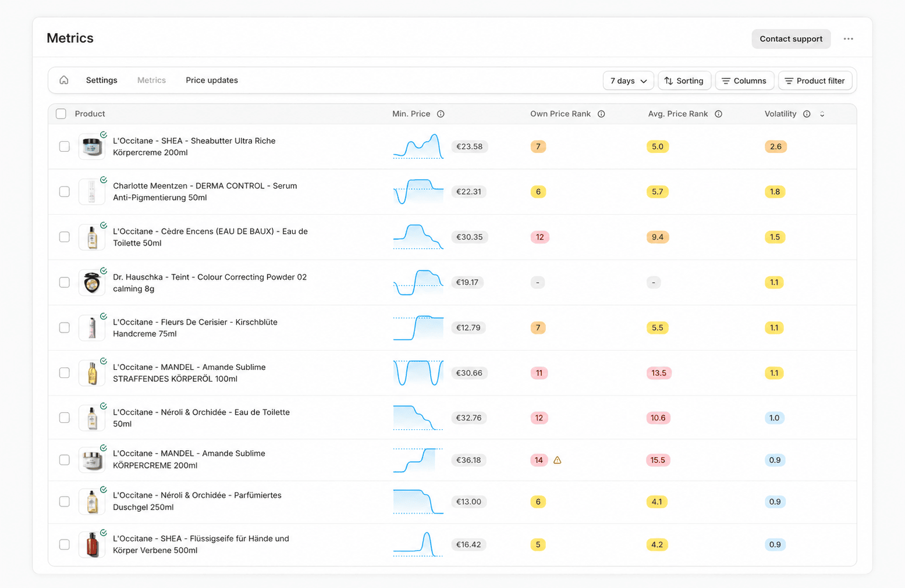Click the 13.5 average price rank badge
Screen dimensions: 905x588
[x=659, y=373]
